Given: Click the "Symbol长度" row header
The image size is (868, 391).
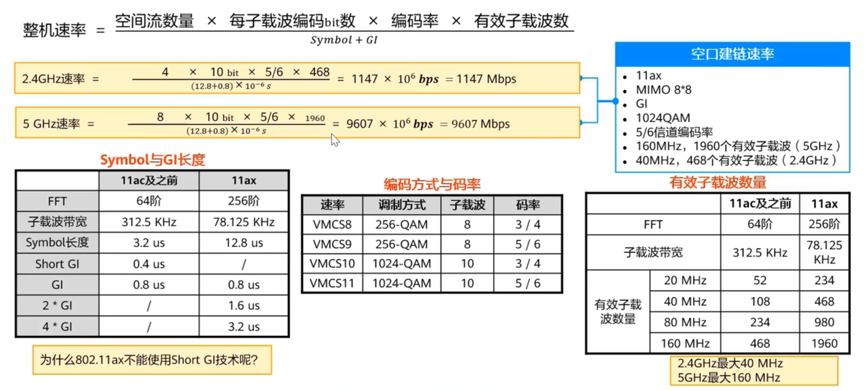Looking at the screenshot, I should pos(57,243).
